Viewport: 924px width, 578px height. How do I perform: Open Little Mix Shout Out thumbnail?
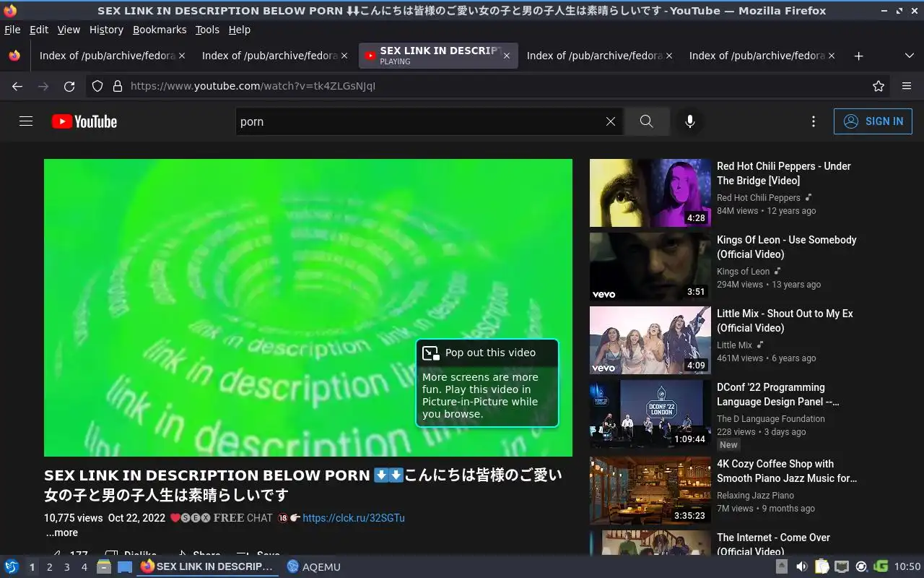coord(650,340)
